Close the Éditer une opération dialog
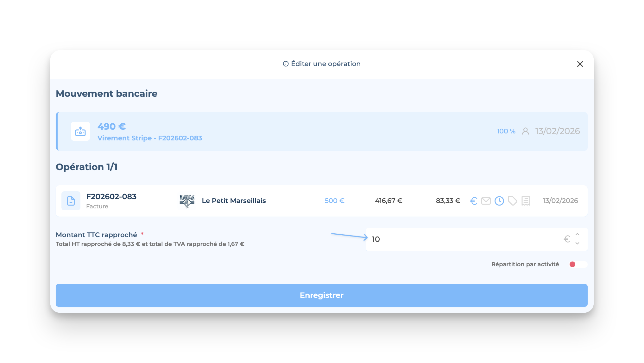The image size is (644, 363). [x=580, y=64]
